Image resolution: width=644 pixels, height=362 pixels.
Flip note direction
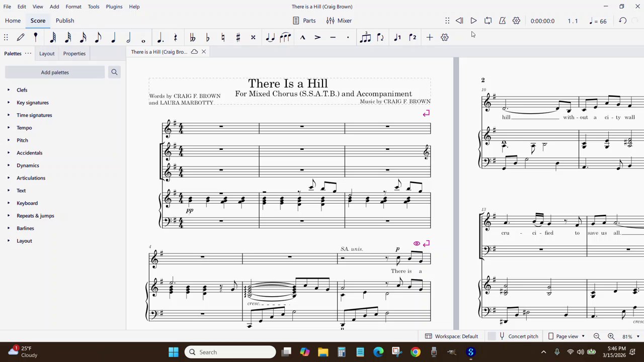380,37
